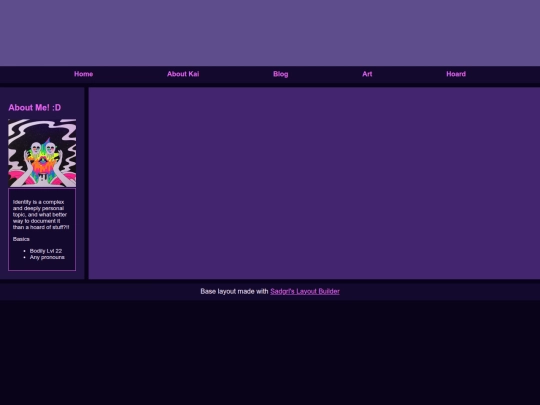Select the 'Any pronouns' list item
The width and height of the screenshot is (540, 405).
point(47,257)
